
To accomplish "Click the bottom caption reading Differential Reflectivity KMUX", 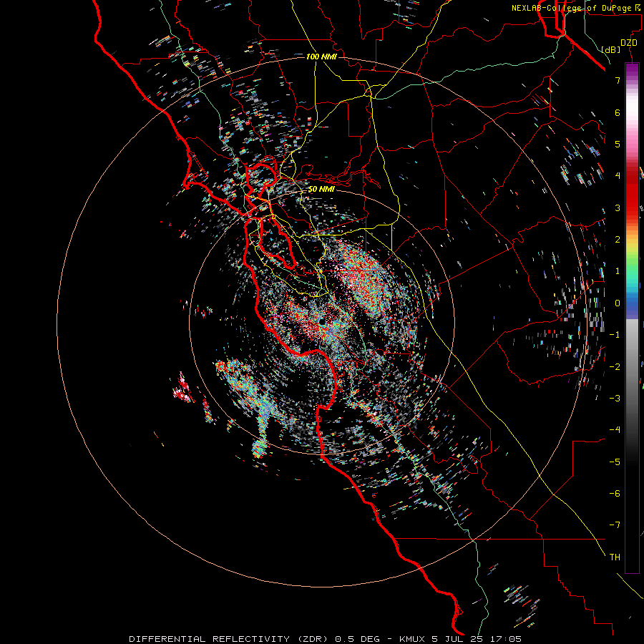I will coord(325,639).
